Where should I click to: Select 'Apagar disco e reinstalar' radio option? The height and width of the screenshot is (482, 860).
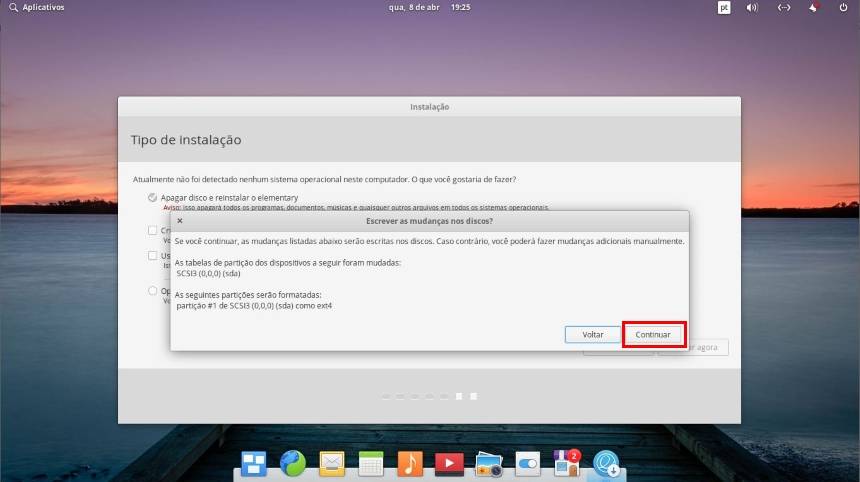pyautogui.click(x=152, y=198)
